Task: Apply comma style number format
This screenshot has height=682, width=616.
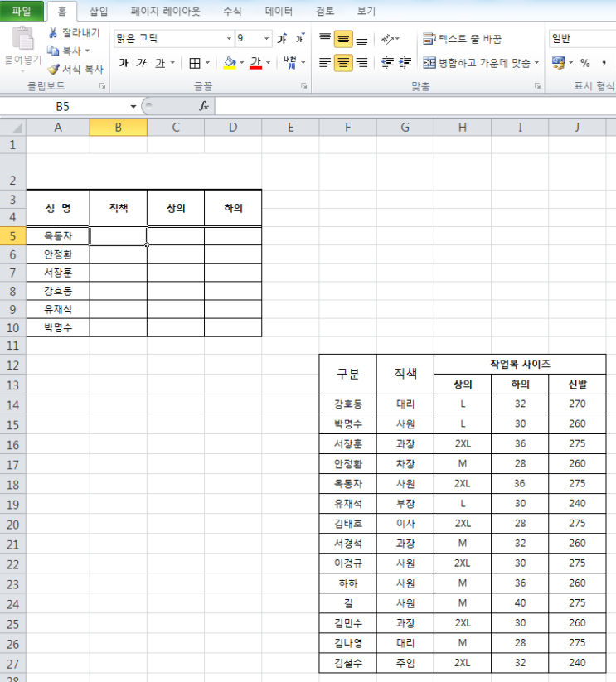Action: 604,63
